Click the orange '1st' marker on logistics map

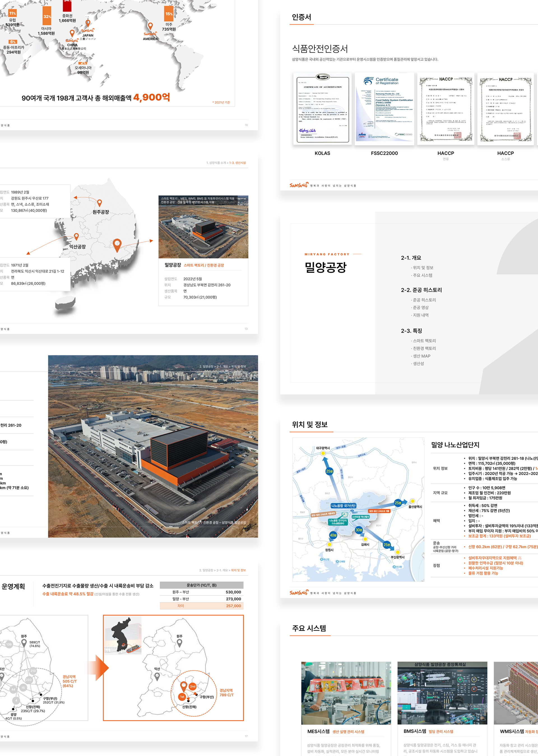[x=182, y=697]
